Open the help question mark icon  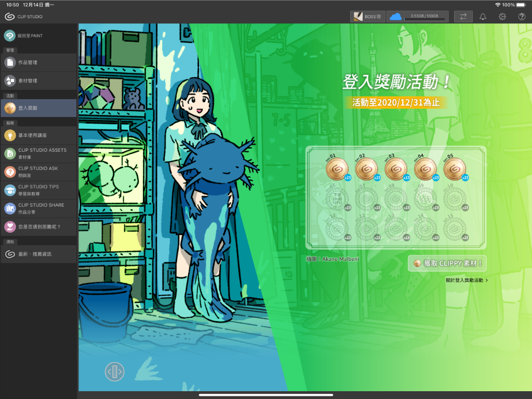coord(522,17)
